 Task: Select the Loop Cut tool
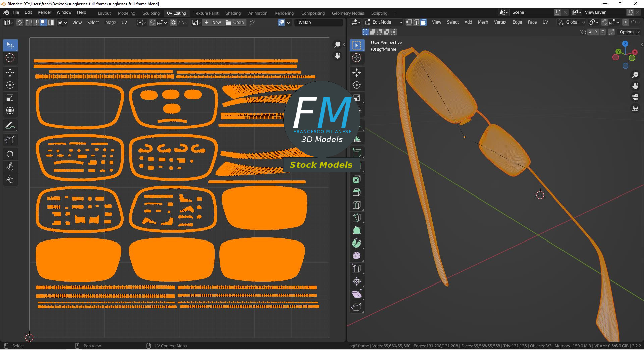(357, 205)
